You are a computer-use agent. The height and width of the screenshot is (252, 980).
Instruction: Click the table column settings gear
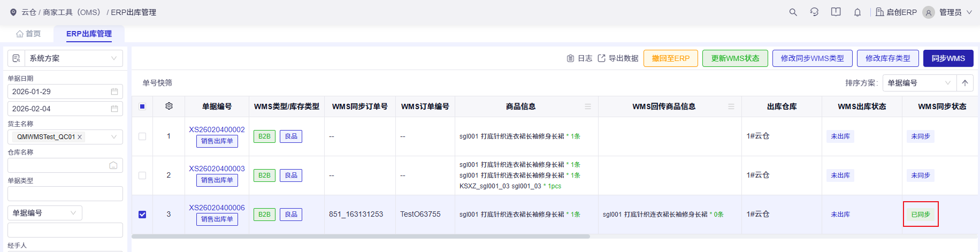click(x=169, y=106)
